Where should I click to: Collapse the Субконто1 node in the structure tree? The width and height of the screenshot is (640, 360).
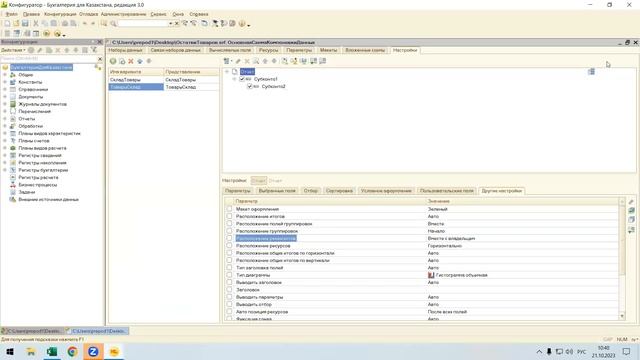pos(235,79)
